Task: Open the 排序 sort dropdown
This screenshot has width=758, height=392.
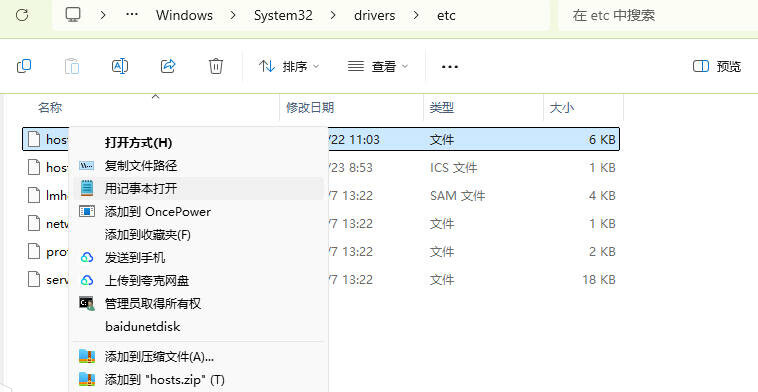Action: (x=289, y=66)
